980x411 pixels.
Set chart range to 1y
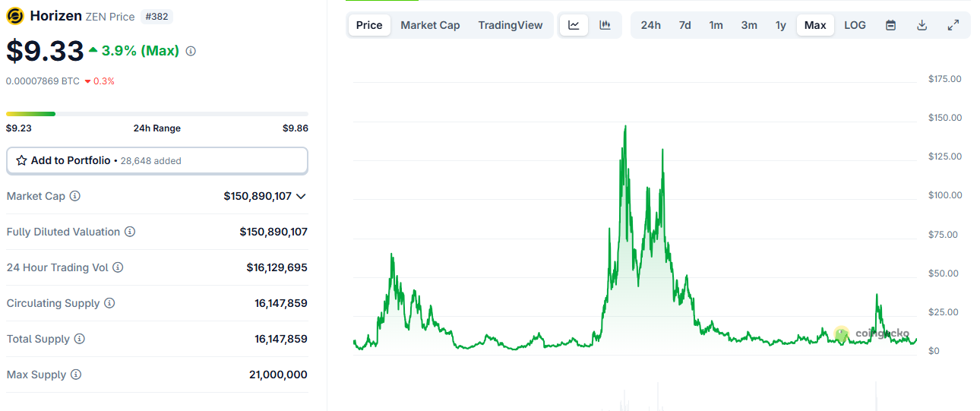point(781,25)
